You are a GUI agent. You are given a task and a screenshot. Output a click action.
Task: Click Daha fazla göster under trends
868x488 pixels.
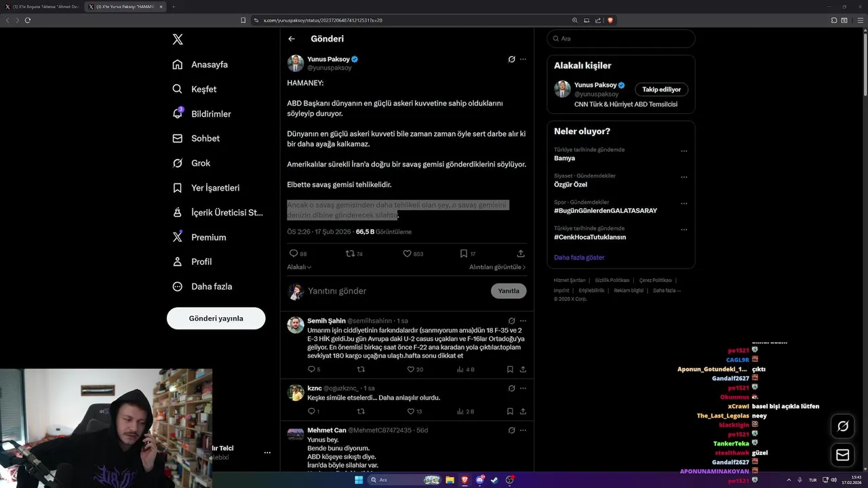click(579, 258)
